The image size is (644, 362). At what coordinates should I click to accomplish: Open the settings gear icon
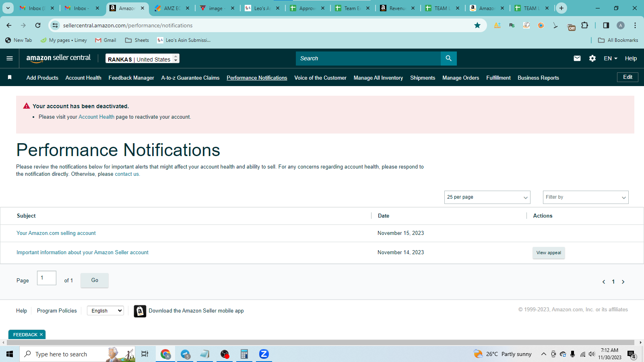point(592,58)
